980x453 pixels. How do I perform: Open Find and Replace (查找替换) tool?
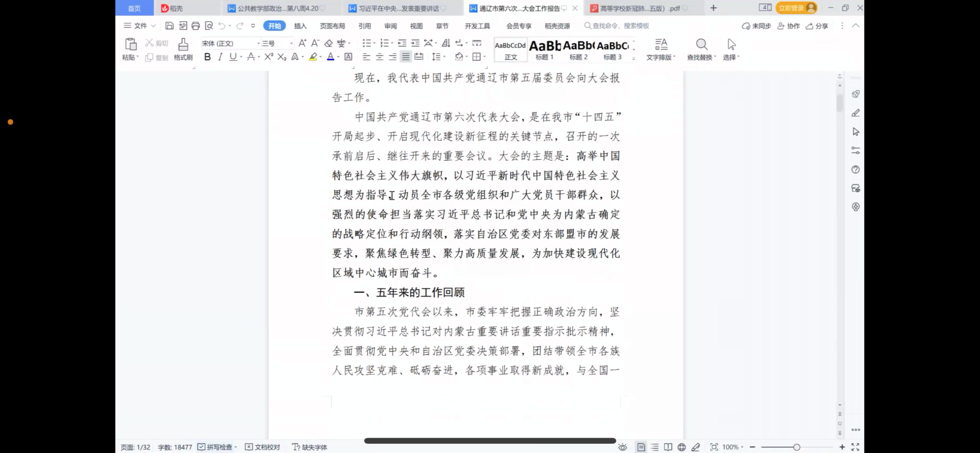point(701,50)
